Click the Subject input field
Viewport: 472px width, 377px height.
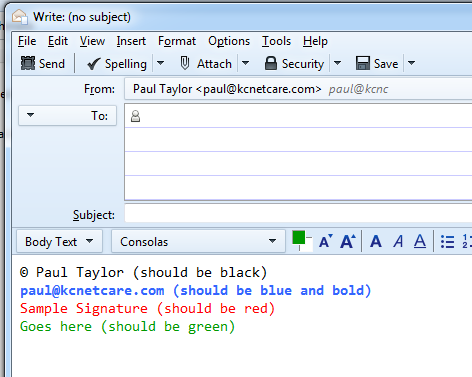coord(298,213)
